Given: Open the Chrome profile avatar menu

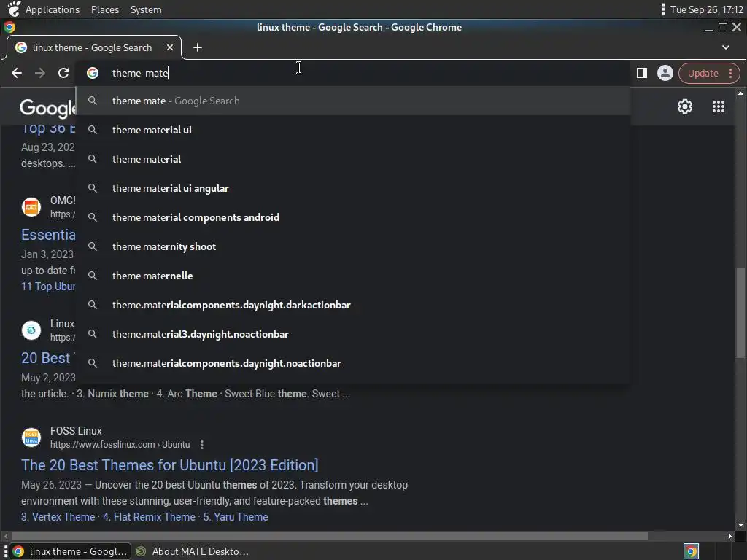Looking at the screenshot, I should tap(665, 73).
